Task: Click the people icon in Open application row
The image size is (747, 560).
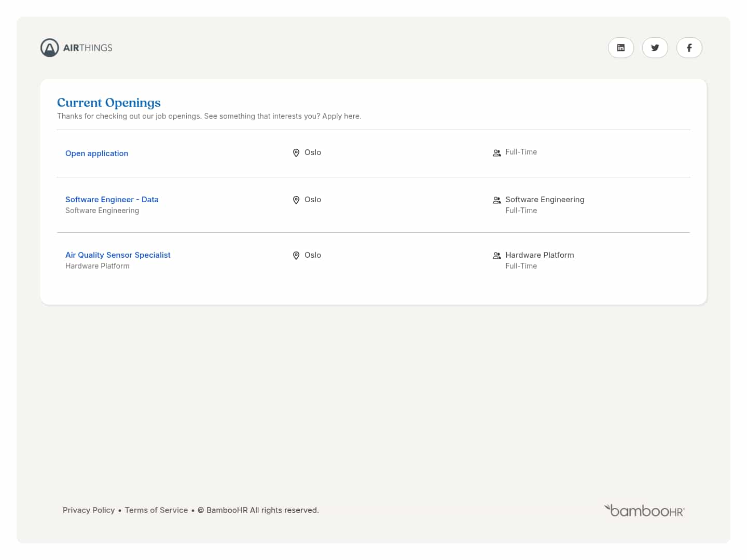Action: point(497,153)
